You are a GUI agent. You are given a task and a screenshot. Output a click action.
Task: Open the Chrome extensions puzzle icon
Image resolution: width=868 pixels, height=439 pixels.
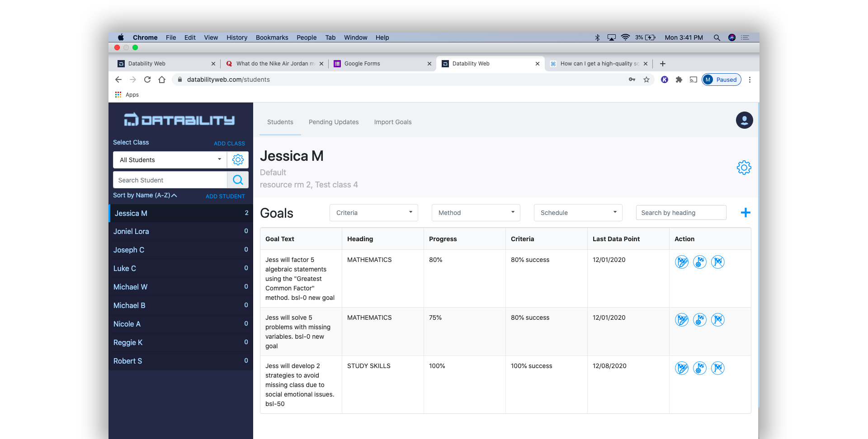tap(679, 79)
